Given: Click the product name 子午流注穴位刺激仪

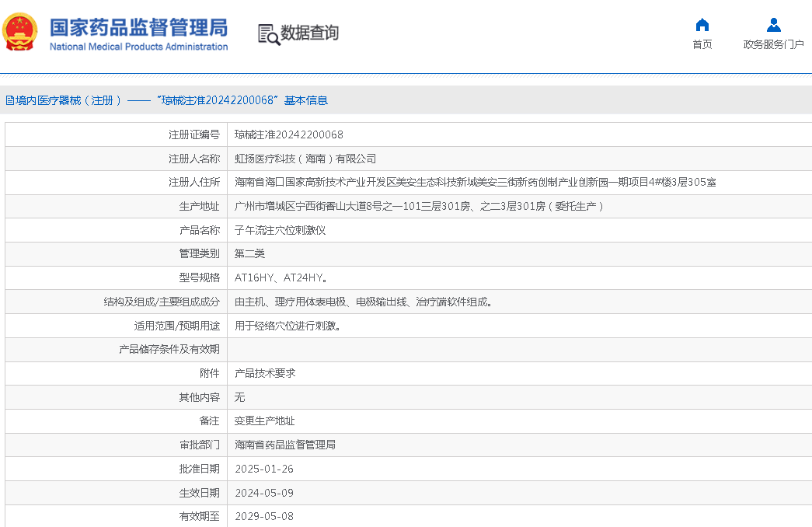Looking at the screenshot, I should click(x=280, y=230).
